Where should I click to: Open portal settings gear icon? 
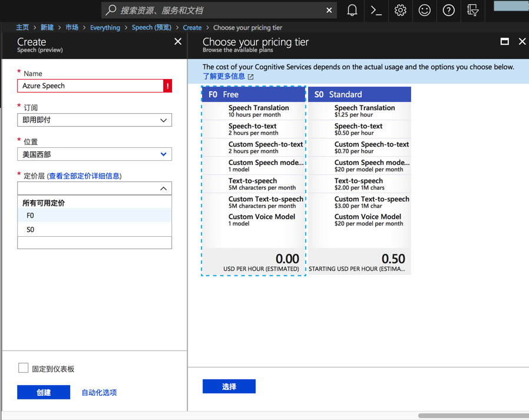401,11
